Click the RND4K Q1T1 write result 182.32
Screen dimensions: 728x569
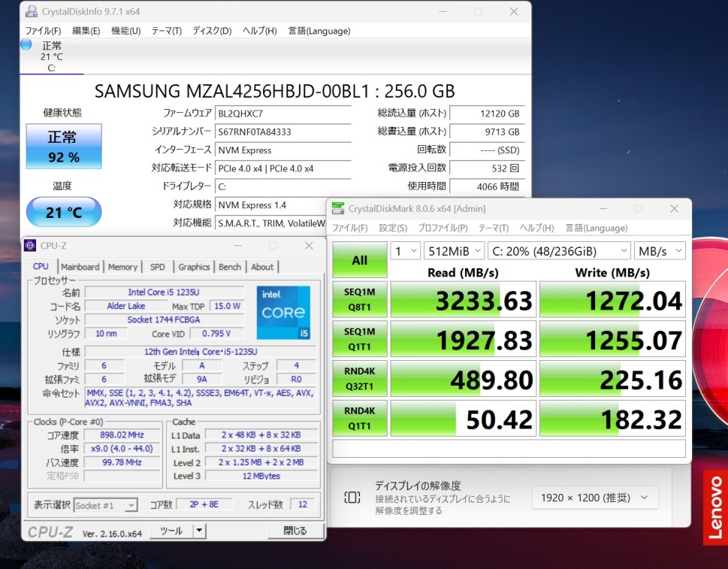pyautogui.click(x=612, y=418)
